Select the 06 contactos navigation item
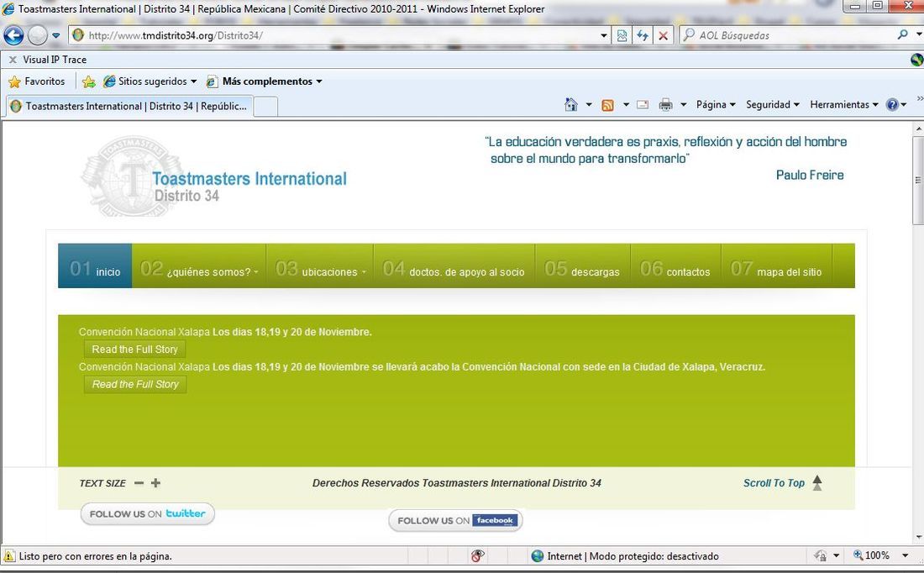Viewport: 924px width, 573px height. pos(675,265)
